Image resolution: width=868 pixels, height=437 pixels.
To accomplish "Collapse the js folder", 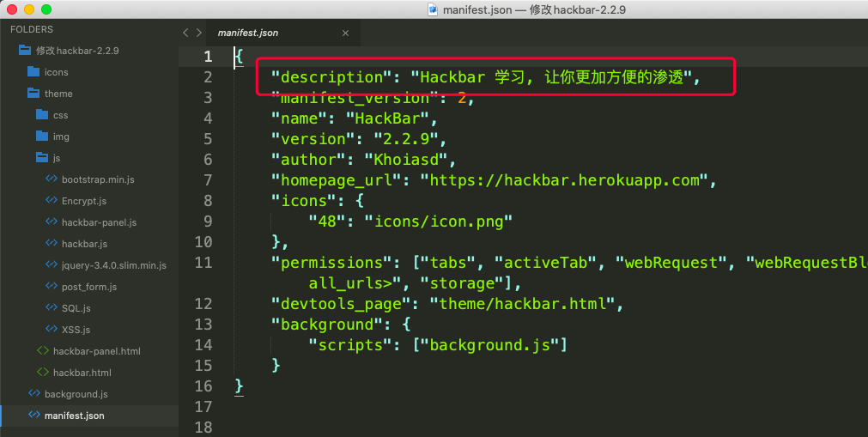I will click(x=57, y=159).
